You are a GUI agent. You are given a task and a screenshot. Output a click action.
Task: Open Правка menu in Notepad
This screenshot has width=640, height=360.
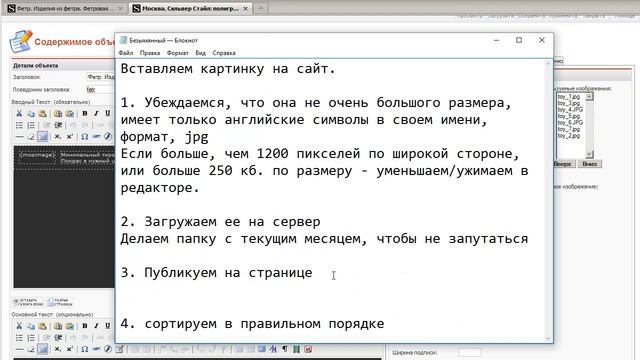150,53
